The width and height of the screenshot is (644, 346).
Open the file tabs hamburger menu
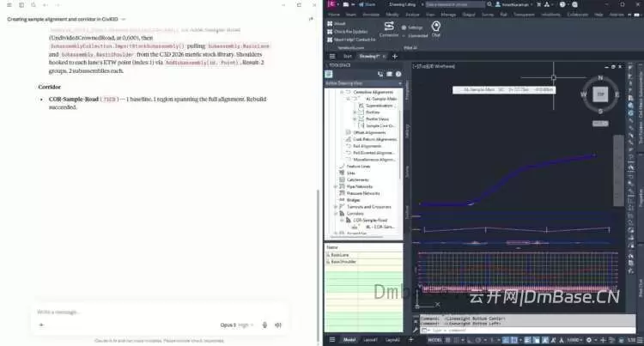(331, 56)
